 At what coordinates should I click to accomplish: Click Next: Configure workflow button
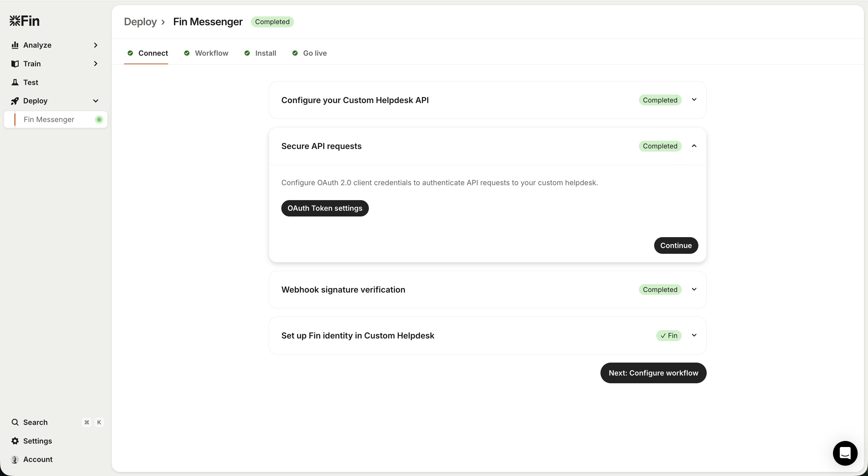[653, 373]
